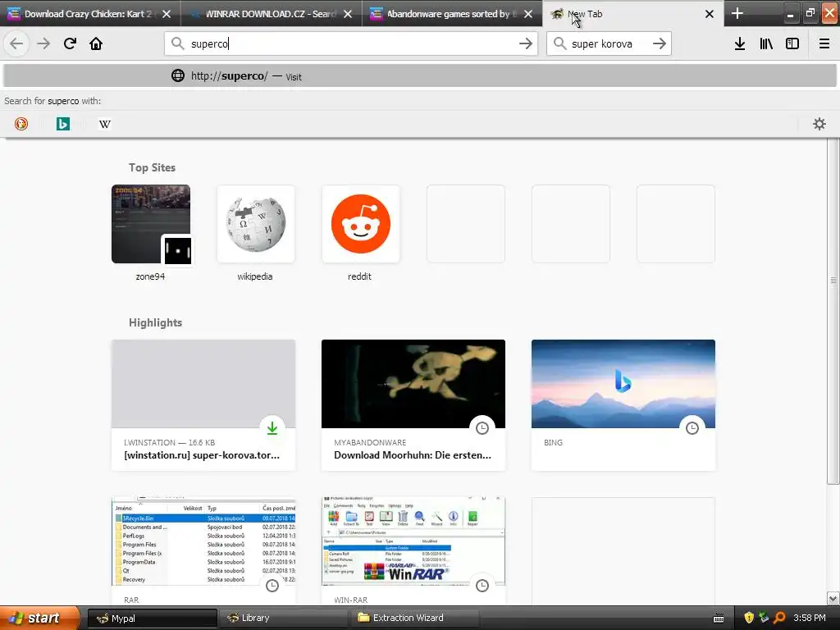The image size is (840, 630).
Task: Search superco with Bing icon
Action: [63, 124]
